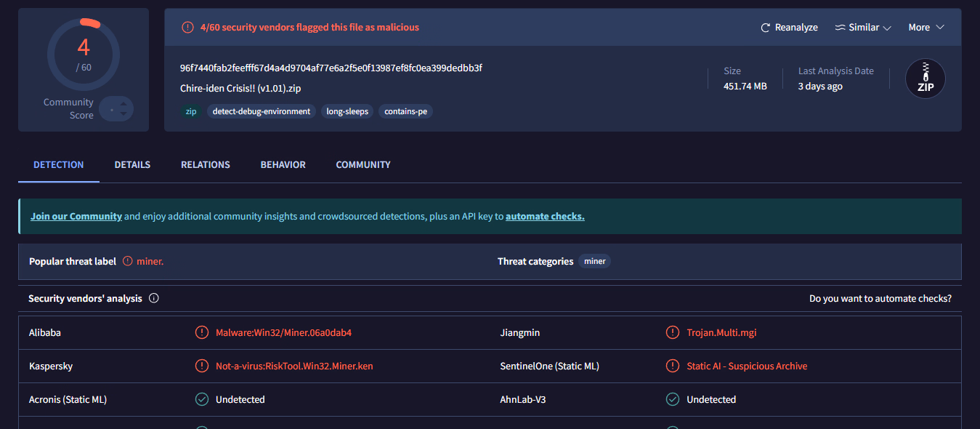Click Kaspersky's red detection alert icon

(201, 366)
